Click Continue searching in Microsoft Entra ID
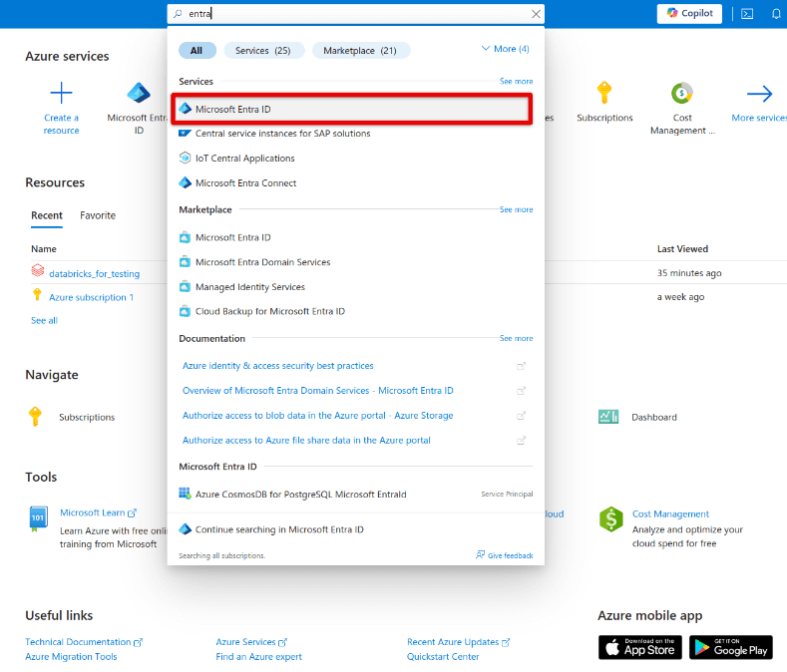 point(271,529)
